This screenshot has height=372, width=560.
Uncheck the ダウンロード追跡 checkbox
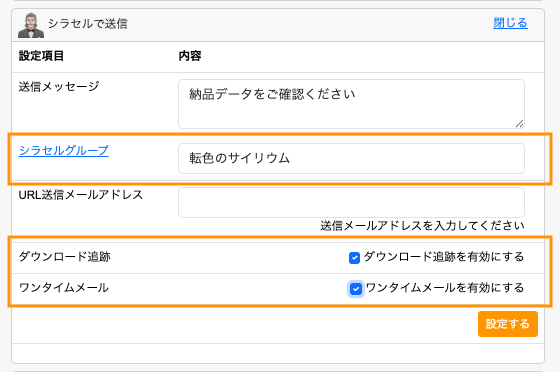point(354,257)
